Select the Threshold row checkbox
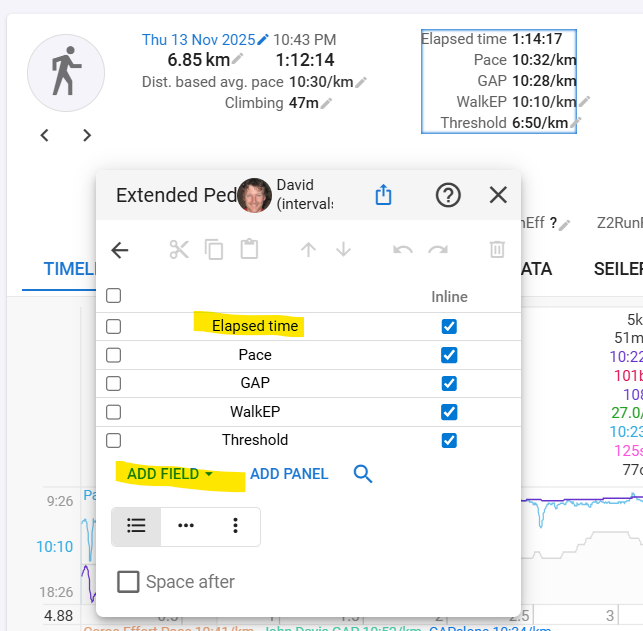 113,440
